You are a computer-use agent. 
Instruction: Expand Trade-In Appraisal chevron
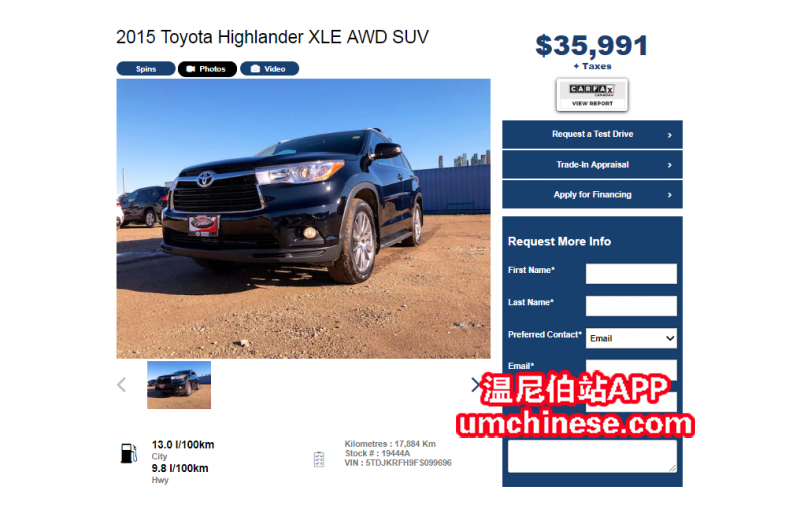(669, 165)
